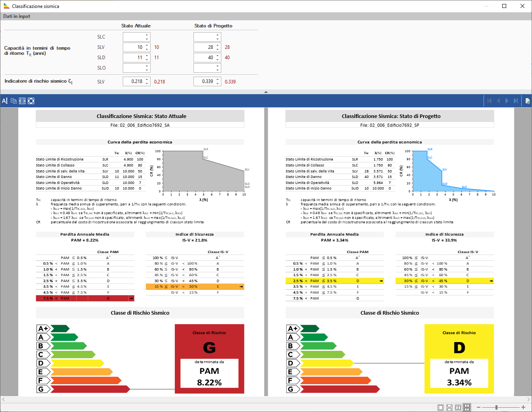Select the continuous vertical page layout
The height and width of the screenshot is (412, 532).
449,408
